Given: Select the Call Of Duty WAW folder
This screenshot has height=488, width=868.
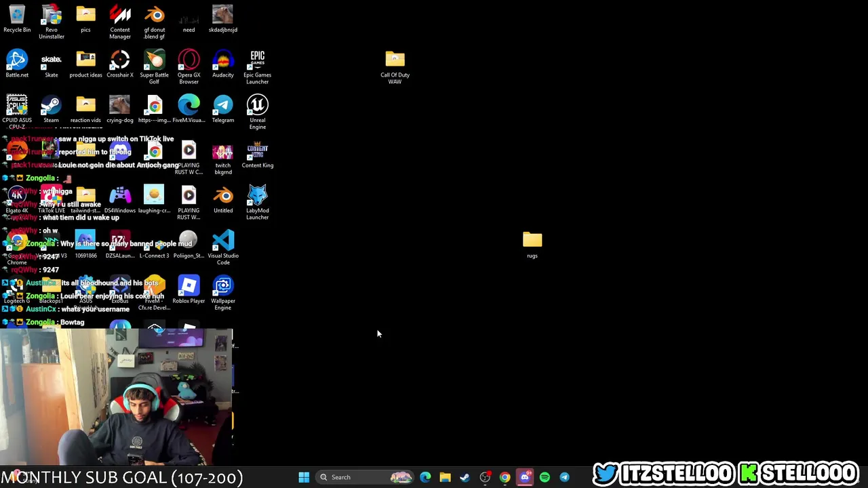Looking at the screenshot, I should [x=395, y=67].
